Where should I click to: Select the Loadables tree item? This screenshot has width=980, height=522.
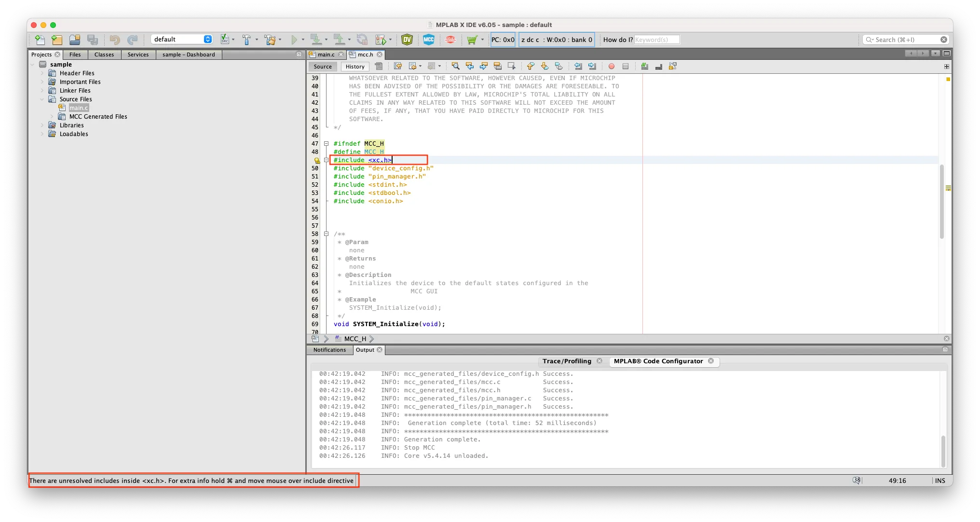74,134
